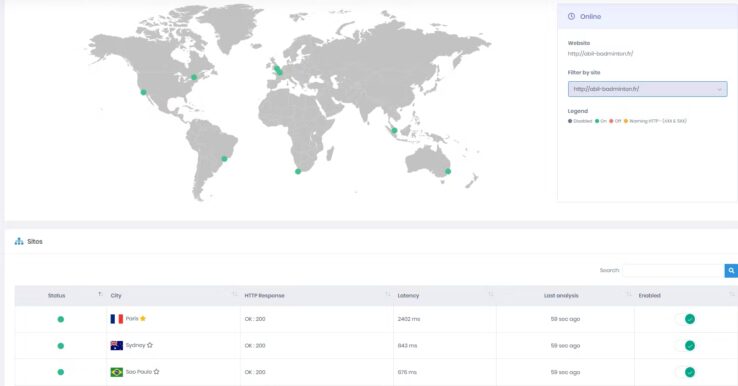Viewport: 738px width, 386px height.
Task: Star the Sydney location as favorite
Action: 150,345
